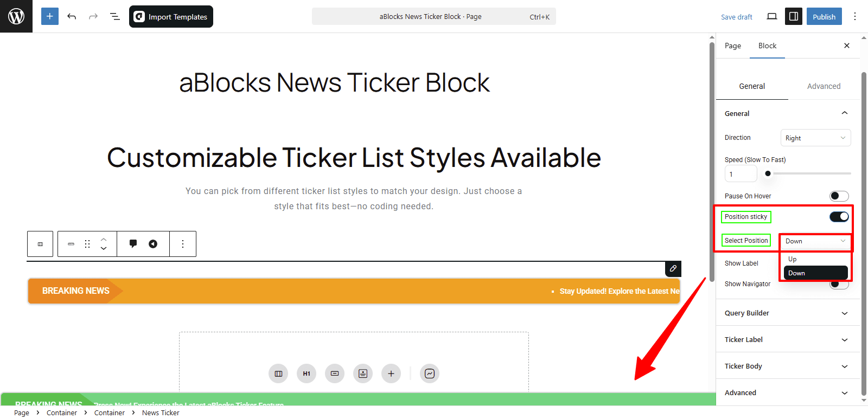Click the Page breadcrumb
This screenshot has height=419, width=868.
click(x=22, y=412)
